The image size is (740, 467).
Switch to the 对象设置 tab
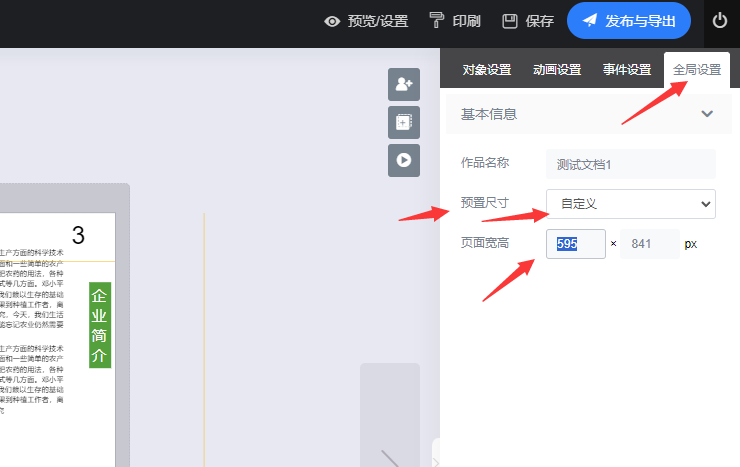coord(487,70)
